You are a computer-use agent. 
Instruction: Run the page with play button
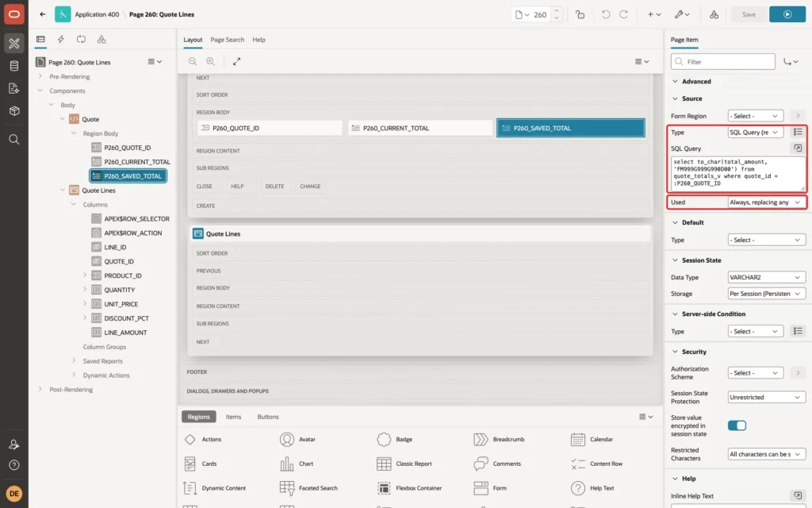pyautogui.click(x=787, y=14)
